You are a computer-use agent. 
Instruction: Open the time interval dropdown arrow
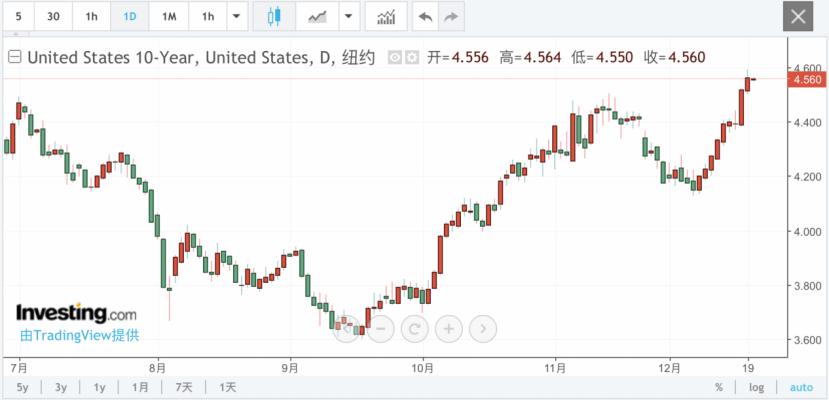pyautogui.click(x=237, y=16)
